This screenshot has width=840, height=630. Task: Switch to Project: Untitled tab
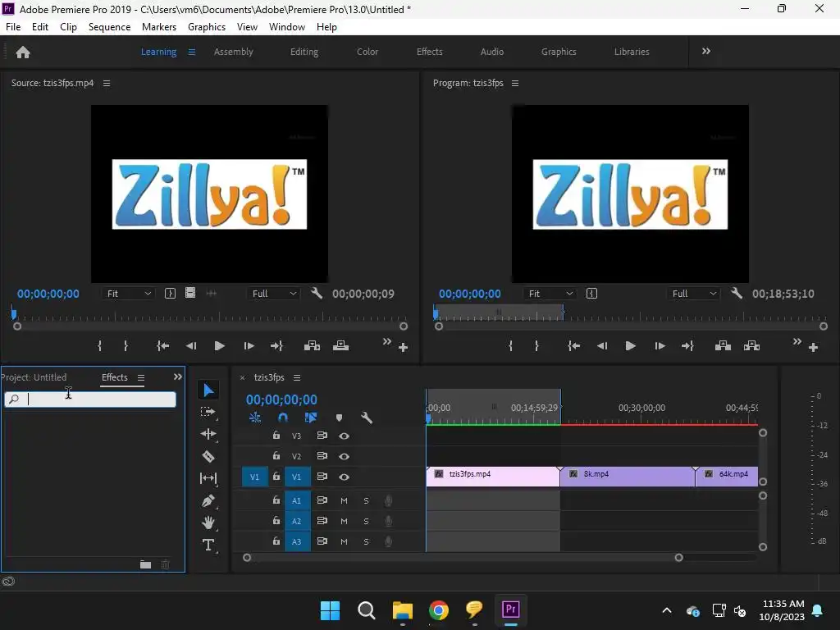(x=34, y=377)
